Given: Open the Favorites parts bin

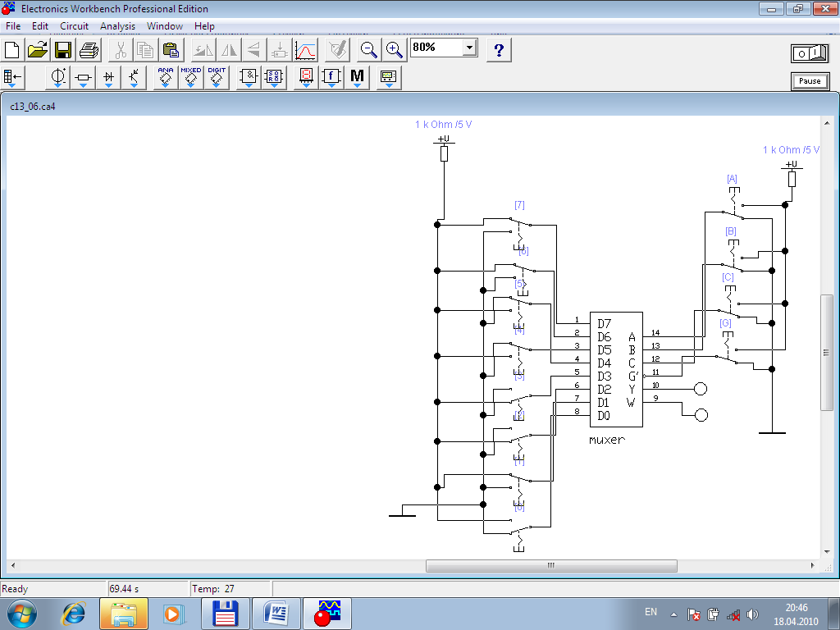Looking at the screenshot, I should click(12, 78).
